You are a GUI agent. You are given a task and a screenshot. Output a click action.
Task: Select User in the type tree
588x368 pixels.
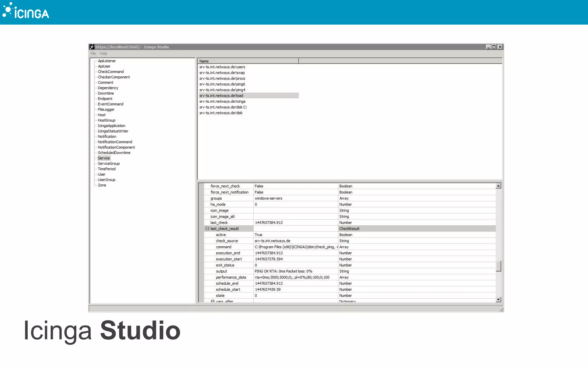click(102, 175)
